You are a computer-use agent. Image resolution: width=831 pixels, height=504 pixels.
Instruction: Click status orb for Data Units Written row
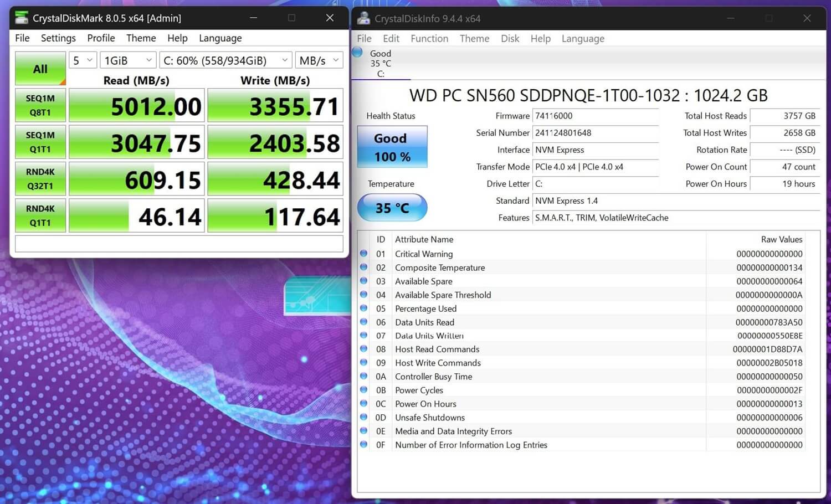click(363, 335)
